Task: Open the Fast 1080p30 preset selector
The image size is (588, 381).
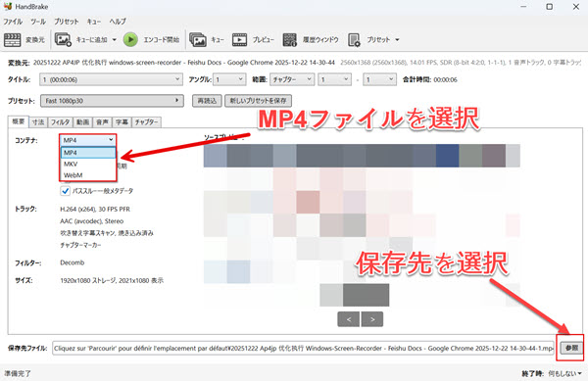Action: tap(112, 101)
